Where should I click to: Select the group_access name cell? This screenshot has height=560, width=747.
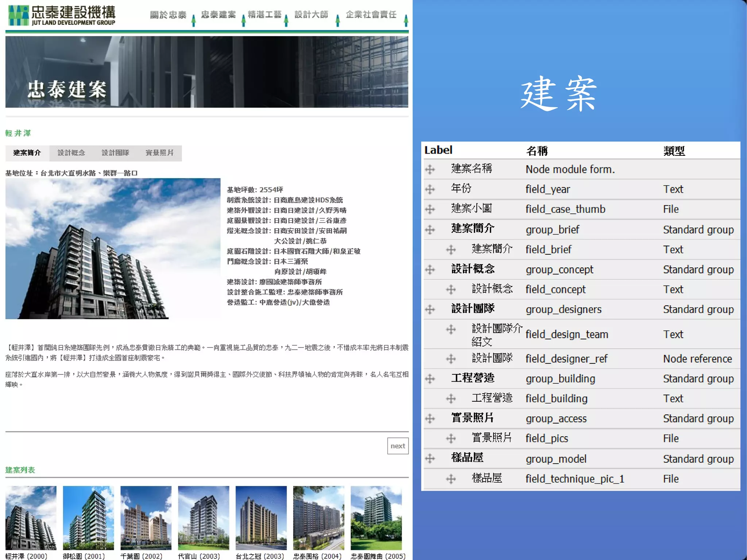[556, 418]
